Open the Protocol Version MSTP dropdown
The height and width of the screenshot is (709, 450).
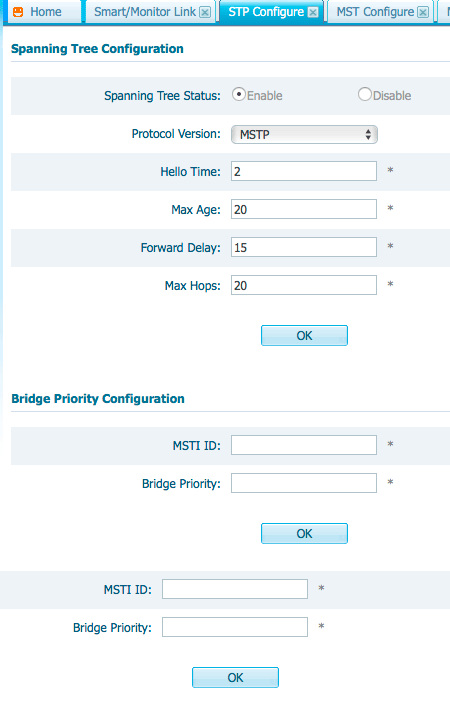pos(304,134)
